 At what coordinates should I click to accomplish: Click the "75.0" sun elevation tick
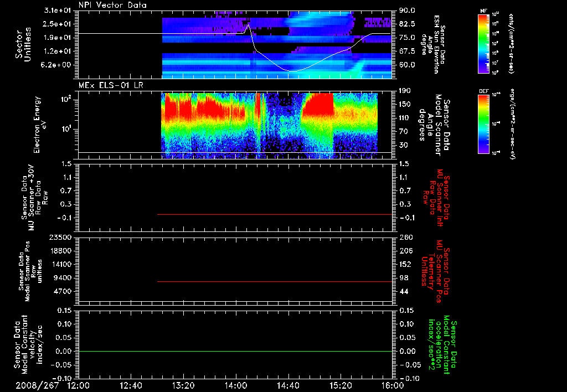[x=407, y=38]
